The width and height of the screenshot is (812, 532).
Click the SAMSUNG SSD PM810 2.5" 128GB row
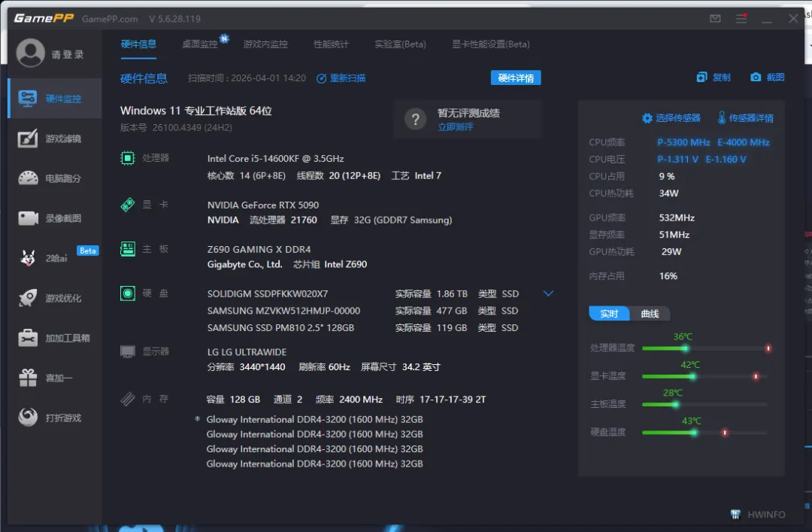pos(363,328)
